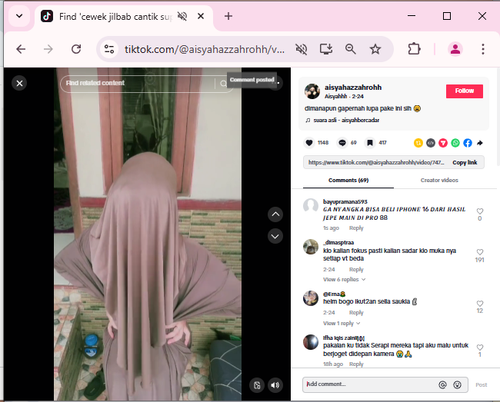Click sound muted icon in address bar

point(301,49)
